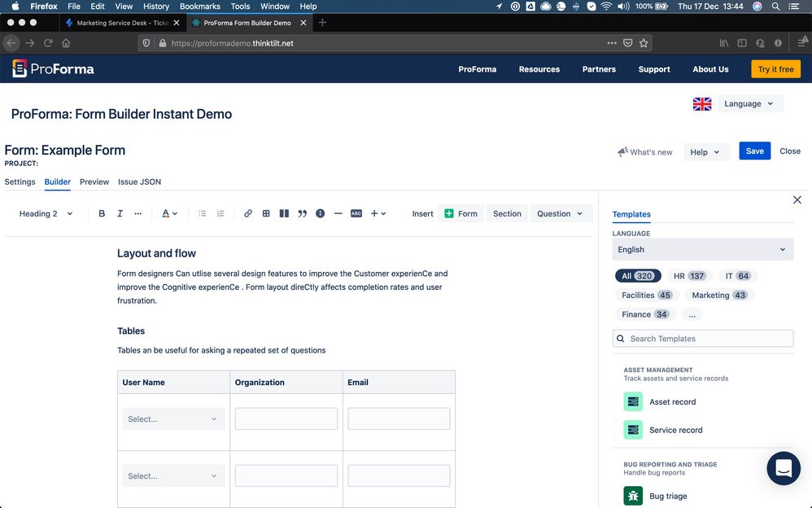Open the Bookmarks menu in menu bar

click(x=199, y=7)
